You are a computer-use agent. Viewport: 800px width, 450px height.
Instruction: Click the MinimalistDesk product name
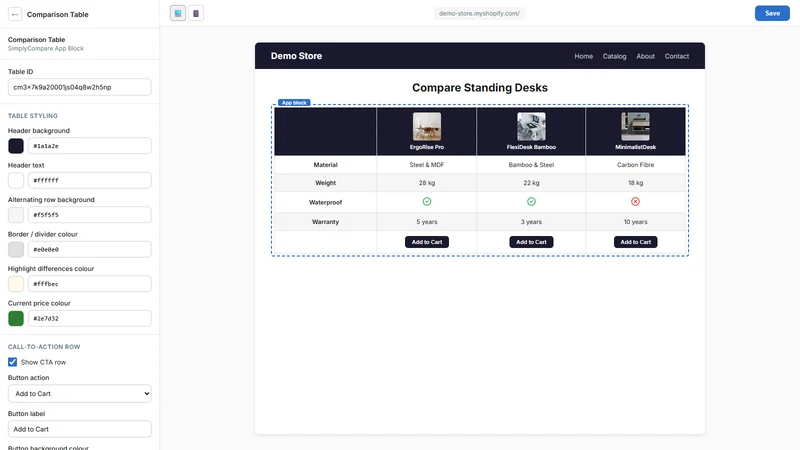(x=635, y=147)
